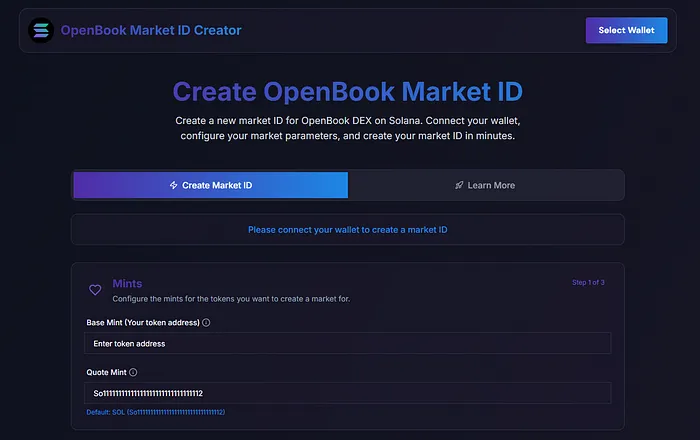Click the heart icon next to Mints
This screenshot has width=700, height=440.
(x=95, y=290)
